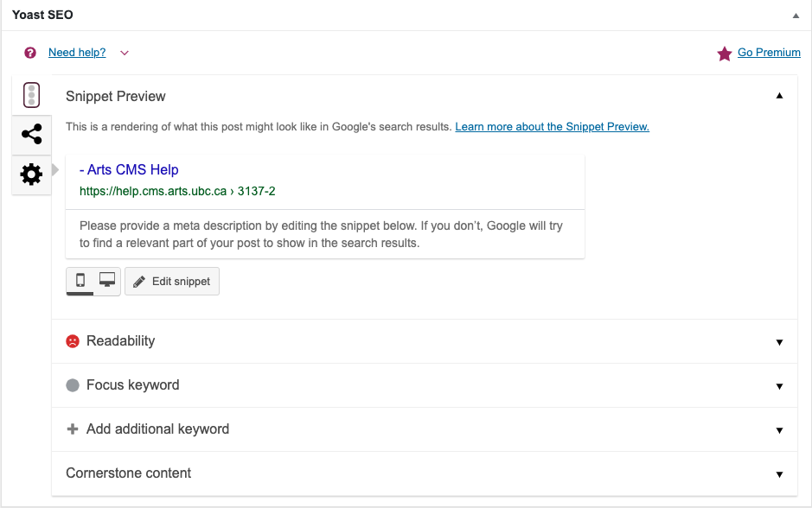Switch to desktop snippet preview
The width and height of the screenshot is (812, 508).
107,280
